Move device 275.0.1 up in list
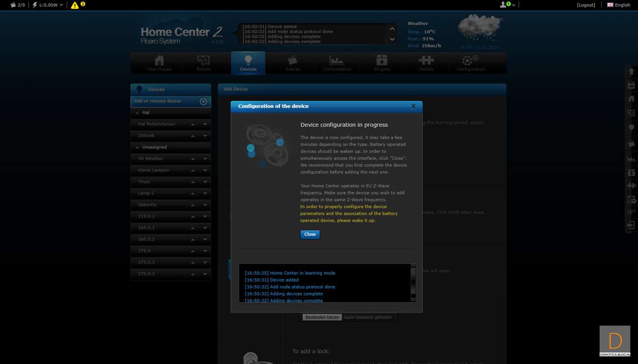This screenshot has width=638, height=364. [193, 262]
